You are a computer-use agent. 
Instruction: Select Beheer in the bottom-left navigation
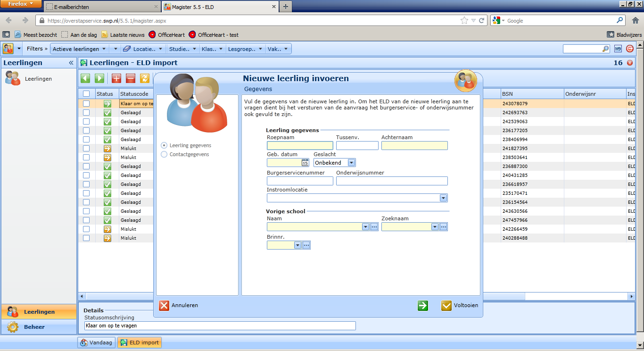[39, 327]
